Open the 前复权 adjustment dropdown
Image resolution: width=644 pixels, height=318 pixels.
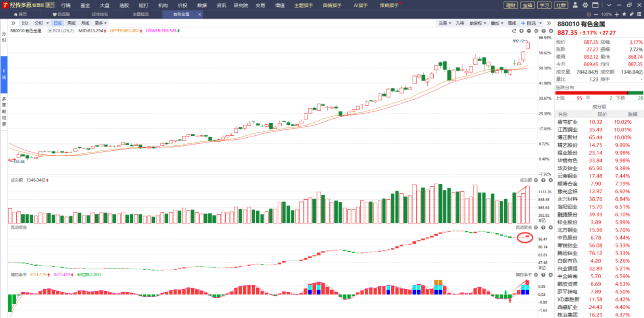(477, 23)
